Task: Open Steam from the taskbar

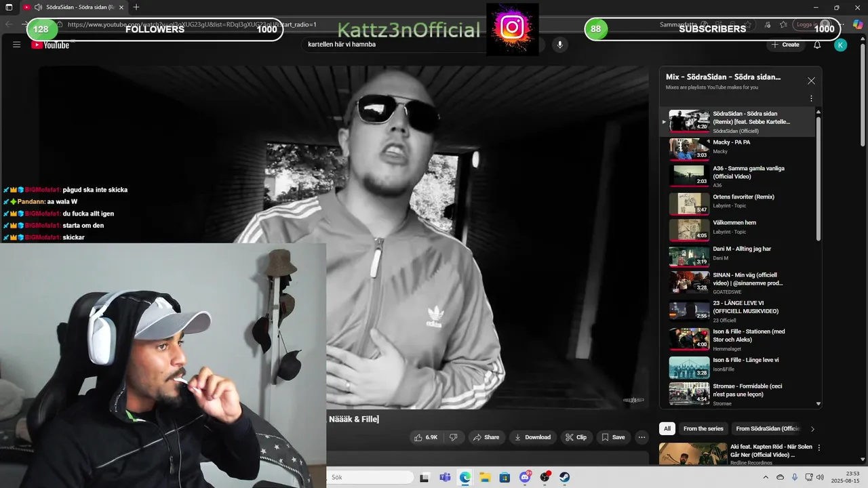Action: coord(564,477)
